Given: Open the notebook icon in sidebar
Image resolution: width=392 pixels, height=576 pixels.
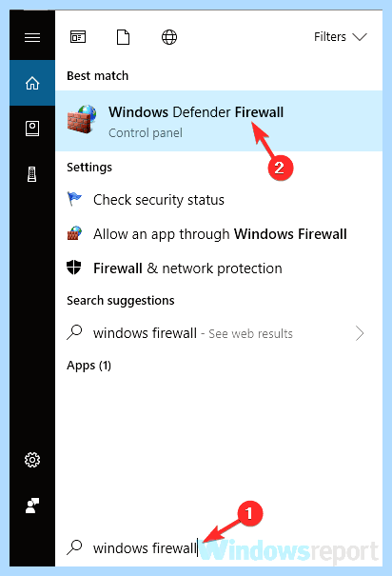Looking at the screenshot, I should (x=32, y=129).
